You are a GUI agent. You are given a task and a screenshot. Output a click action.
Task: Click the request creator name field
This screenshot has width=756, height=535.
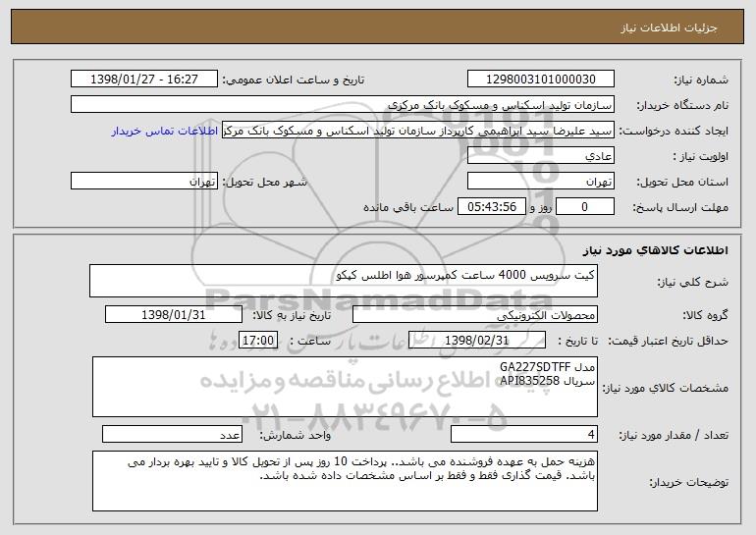click(x=418, y=131)
